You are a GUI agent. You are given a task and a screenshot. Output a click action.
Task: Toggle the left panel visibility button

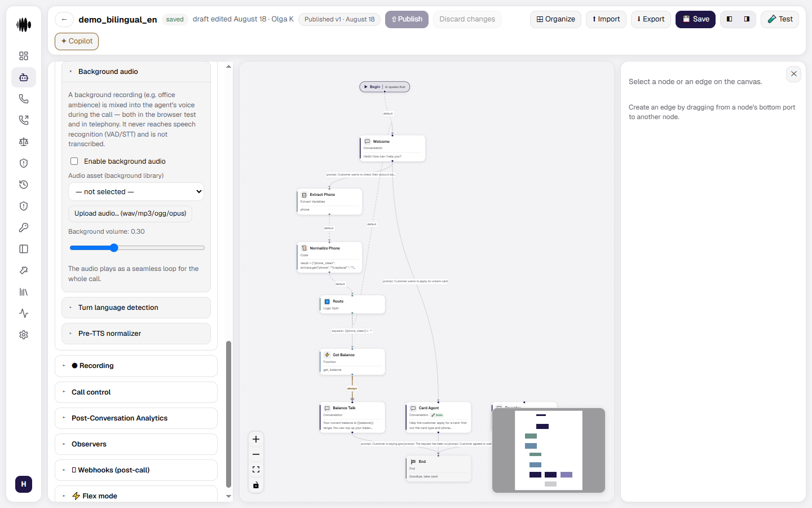pyautogui.click(x=730, y=19)
